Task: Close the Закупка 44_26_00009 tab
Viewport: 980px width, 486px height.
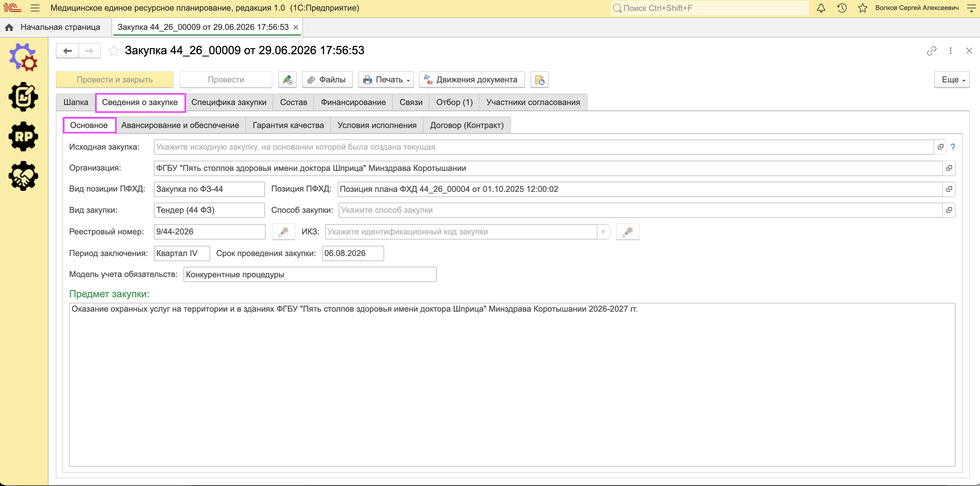Action: [x=296, y=27]
